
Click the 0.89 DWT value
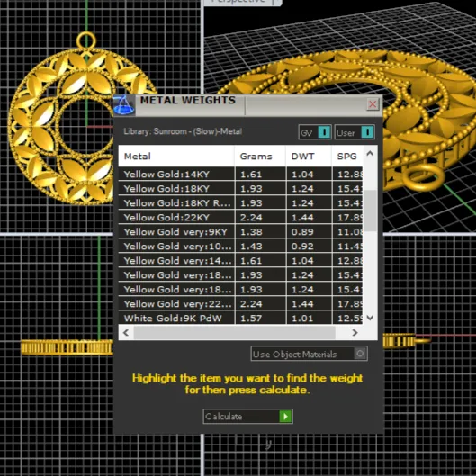pyautogui.click(x=302, y=232)
